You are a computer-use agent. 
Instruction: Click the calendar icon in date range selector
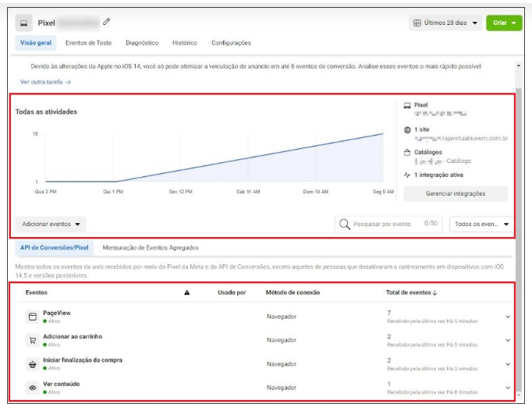coord(417,23)
